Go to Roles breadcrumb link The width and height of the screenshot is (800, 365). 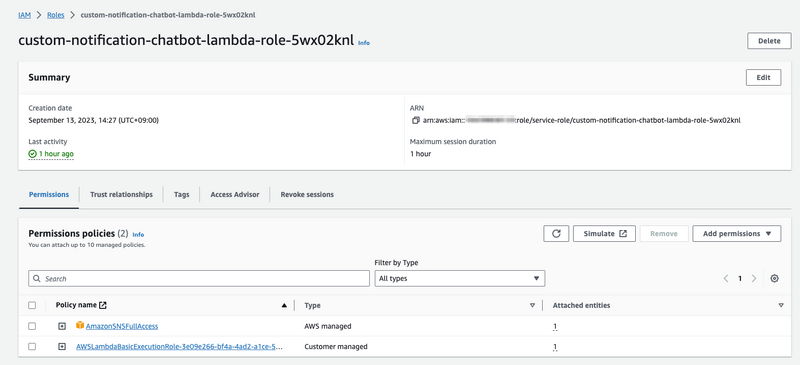pos(56,15)
